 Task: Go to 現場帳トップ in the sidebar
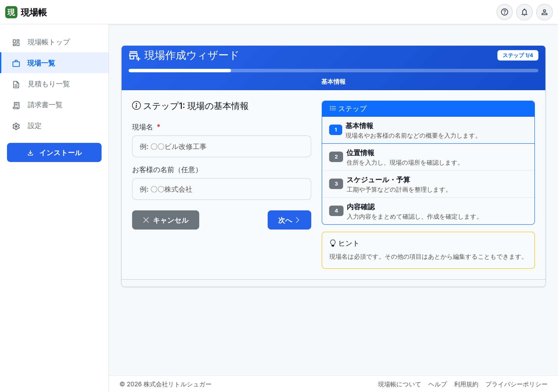[54, 42]
